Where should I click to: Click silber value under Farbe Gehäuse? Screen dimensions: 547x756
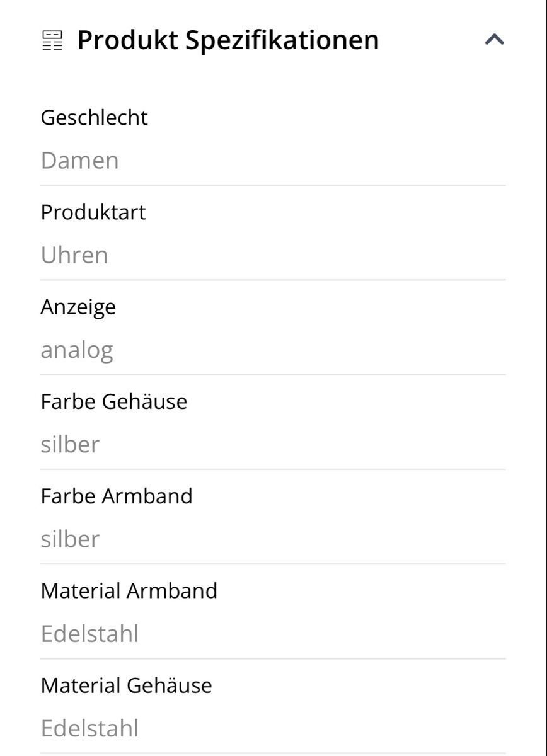[x=70, y=444]
